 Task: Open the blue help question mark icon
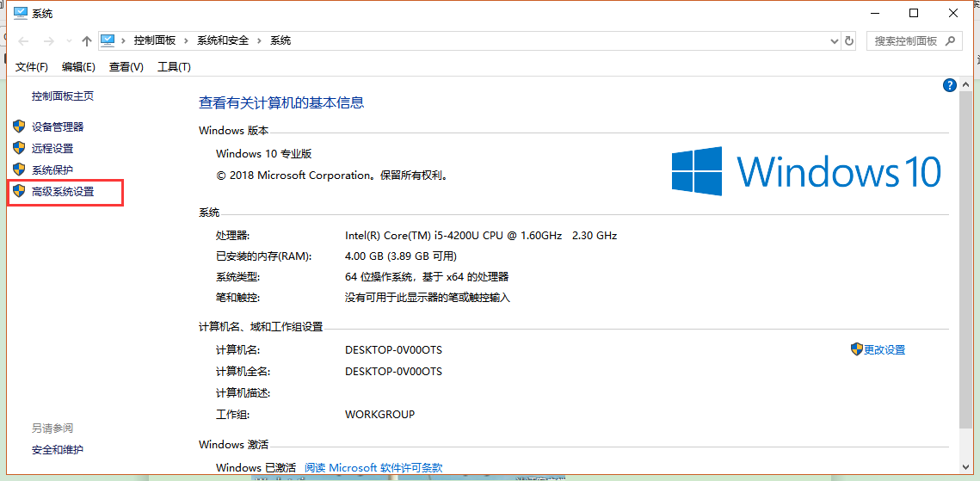click(949, 85)
